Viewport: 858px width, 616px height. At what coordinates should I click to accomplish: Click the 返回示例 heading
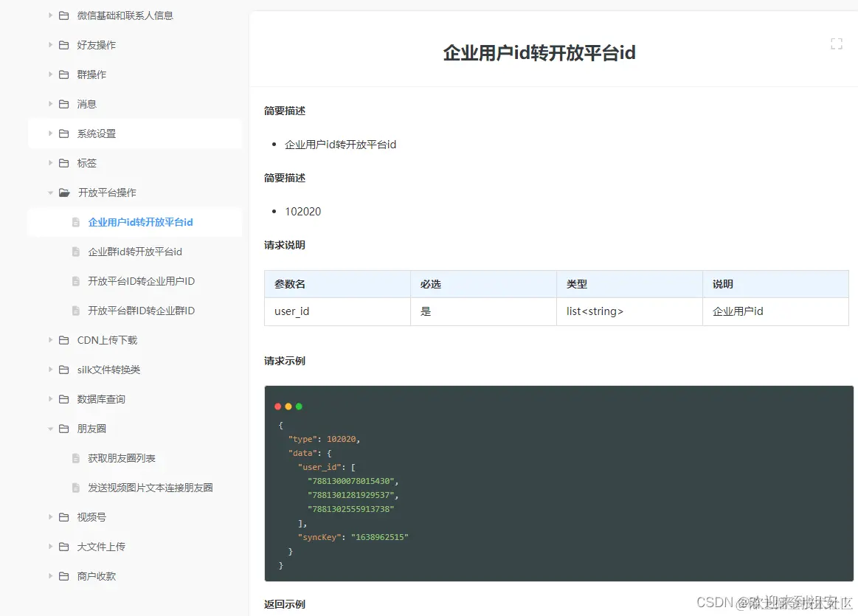click(285, 604)
